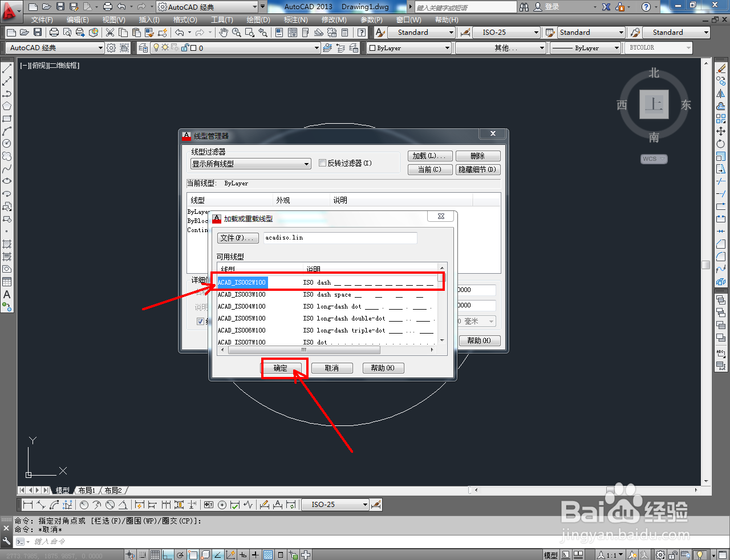Click the Linear dimension icon
This screenshot has width=730, height=560.
tap(27, 505)
